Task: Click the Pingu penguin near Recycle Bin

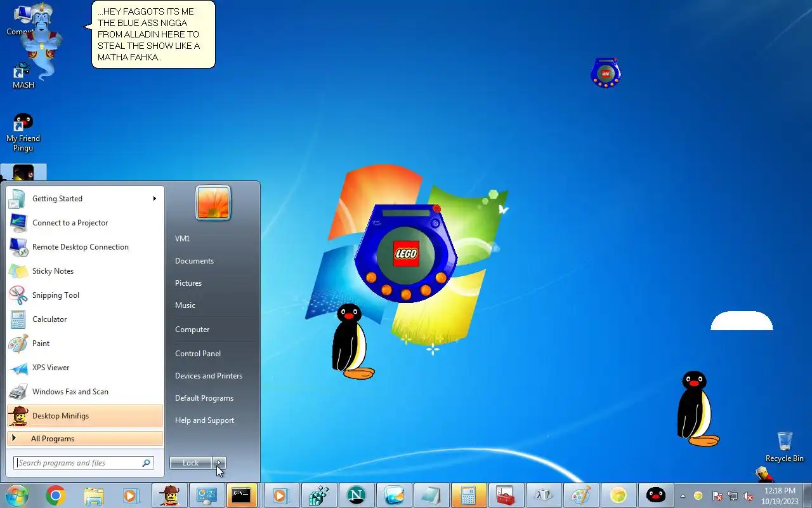Action: point(697,409)
